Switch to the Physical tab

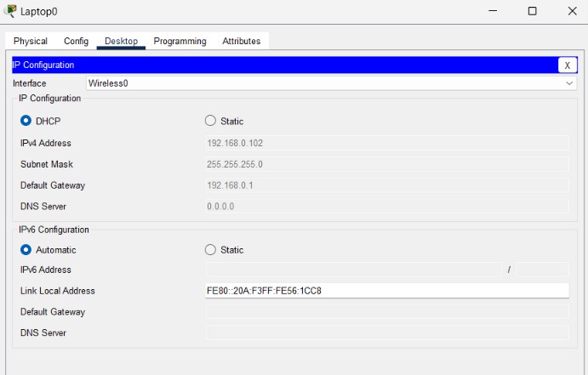pyautogui.click(x=31, y=41)
